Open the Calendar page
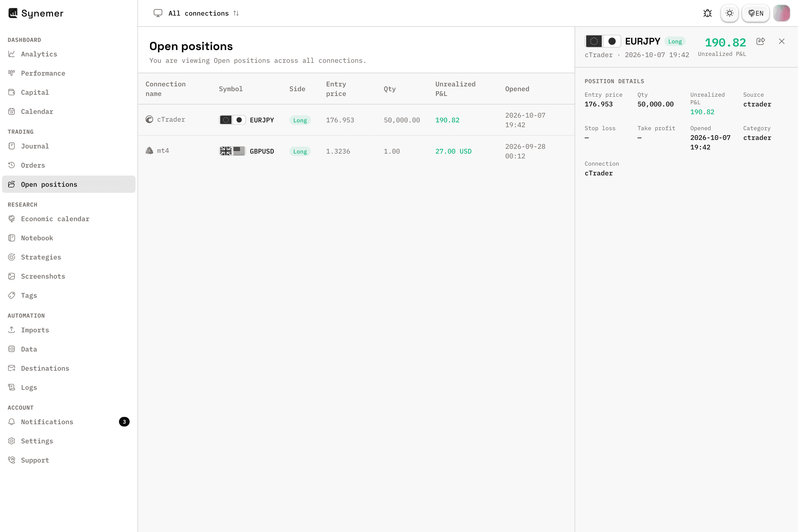The image size is (798, 532). tap(69, 112)
